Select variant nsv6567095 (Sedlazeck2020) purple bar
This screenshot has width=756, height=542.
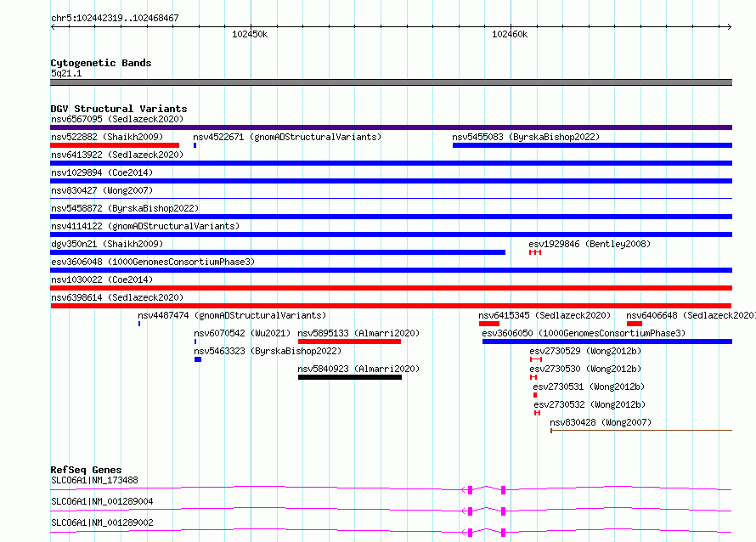pyautogui.click(x=391, y=127)
